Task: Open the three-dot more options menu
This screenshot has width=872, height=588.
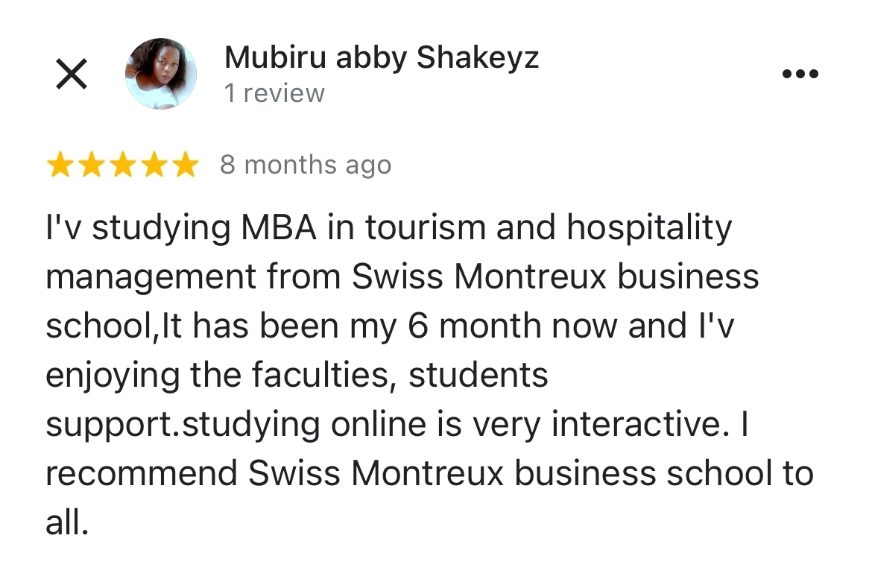Action: pyautogui.click(x=800, y=74)
